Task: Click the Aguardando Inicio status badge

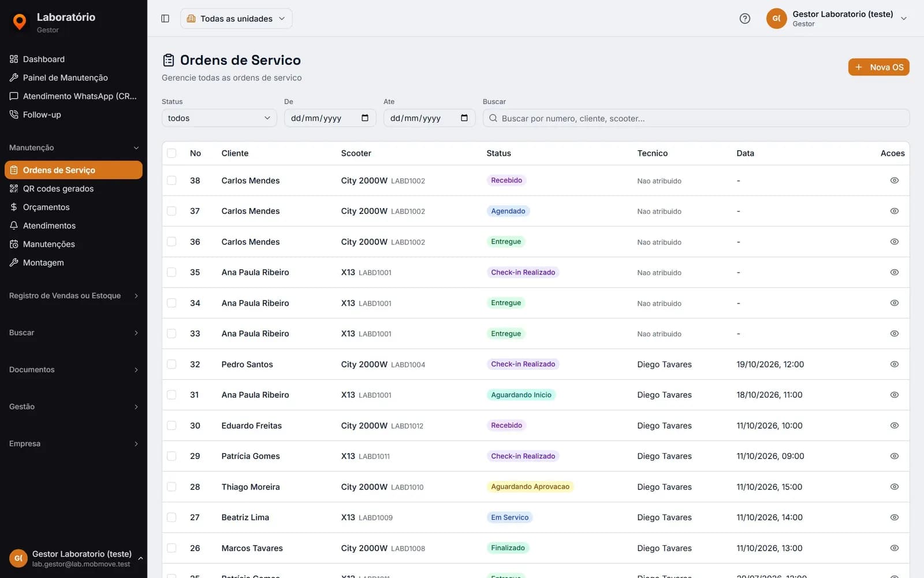Action: [521, 395]
